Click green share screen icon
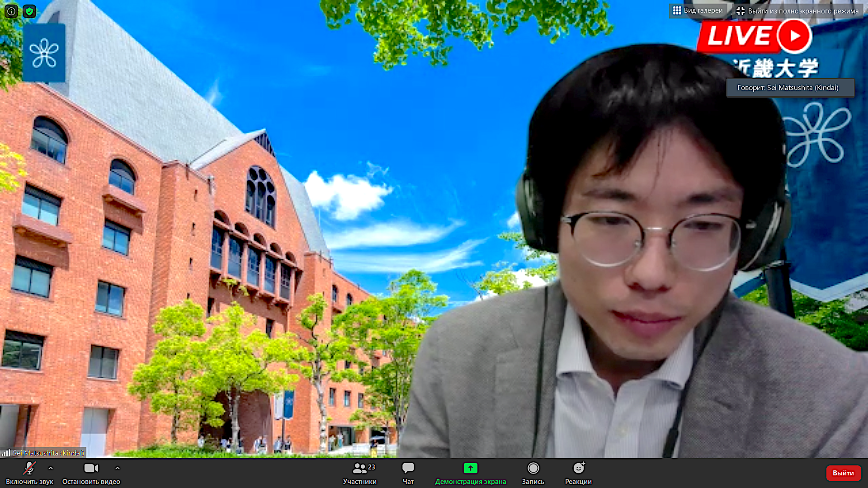 click(x=470, y=468)
